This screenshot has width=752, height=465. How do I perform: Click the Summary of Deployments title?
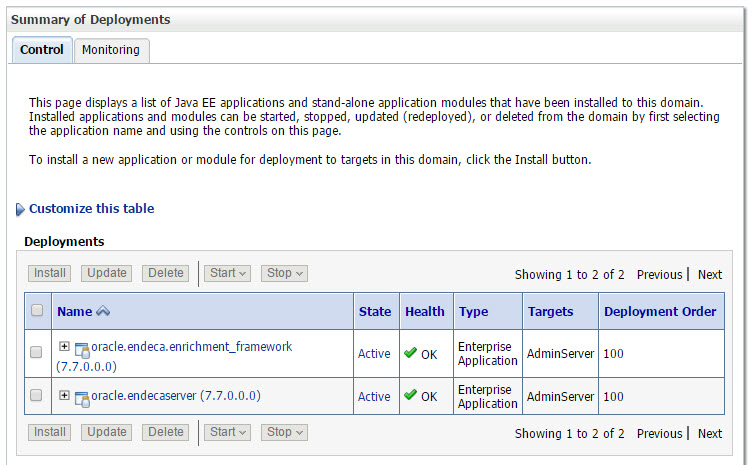pos(91,20)
